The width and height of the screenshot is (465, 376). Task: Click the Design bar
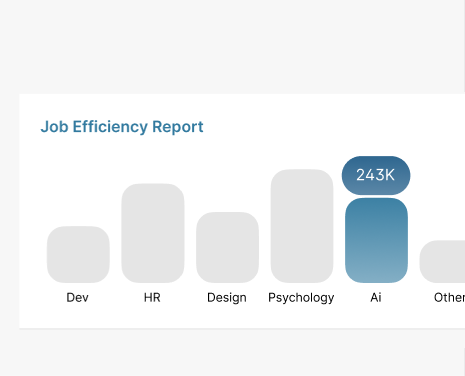(227, 247)
